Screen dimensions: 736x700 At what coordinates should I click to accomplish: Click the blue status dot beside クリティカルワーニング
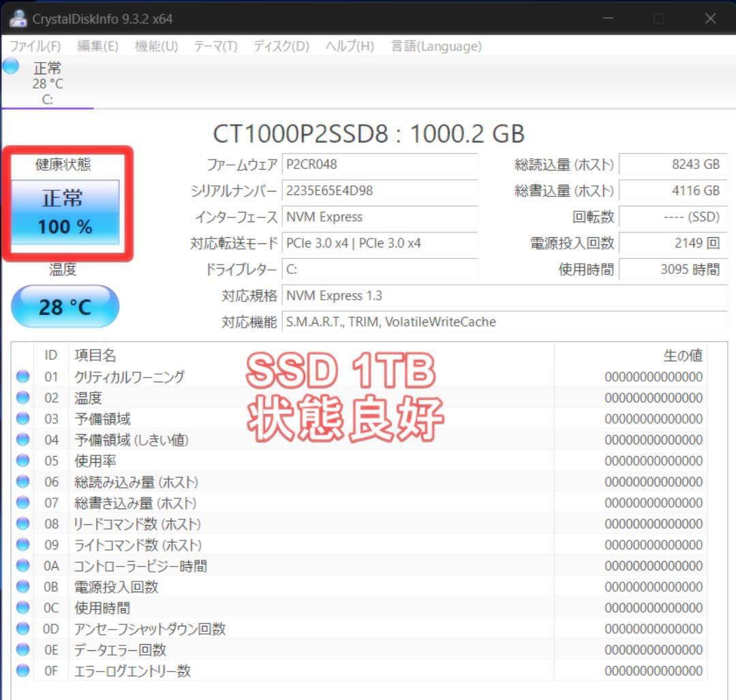pyautogui.click(x=22, y=376)
